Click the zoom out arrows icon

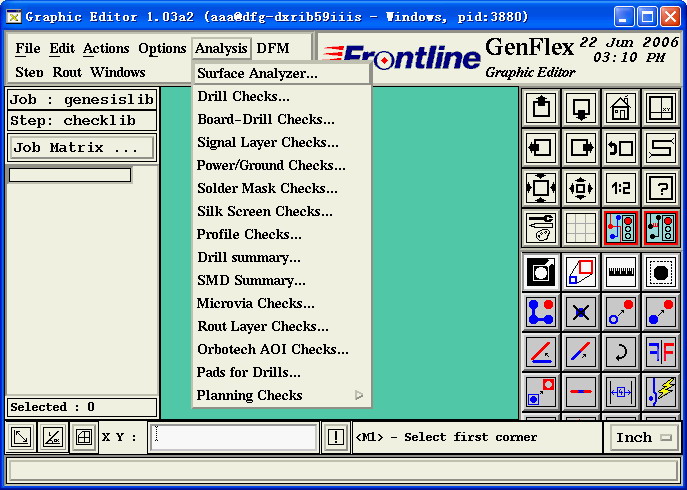(x=581, y=188)
